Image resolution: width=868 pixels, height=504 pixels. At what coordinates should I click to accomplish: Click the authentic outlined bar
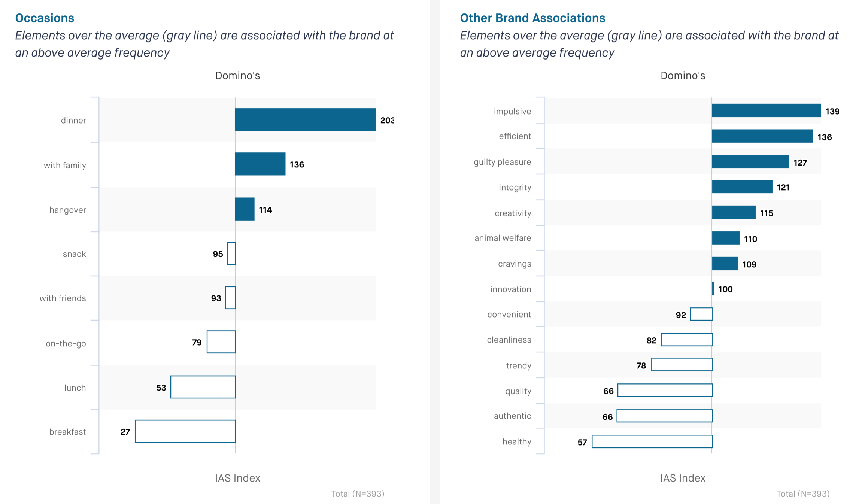[x=665, y=416]
